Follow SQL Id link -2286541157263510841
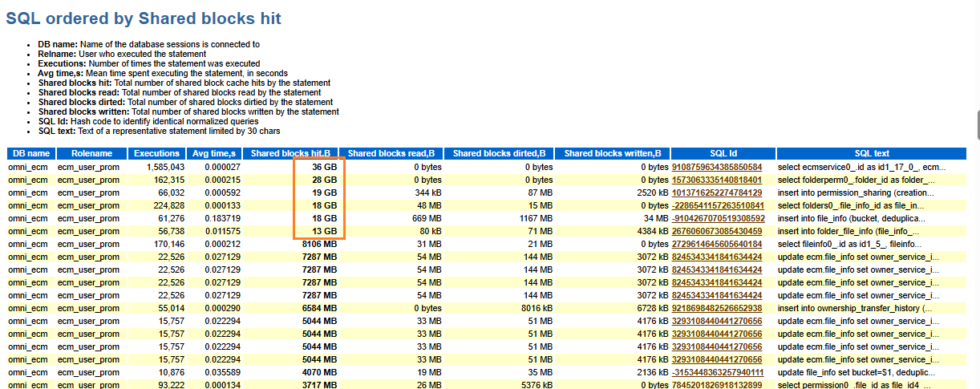The height and width of the screenshot is (389, 980). click(x=718, y=205)
